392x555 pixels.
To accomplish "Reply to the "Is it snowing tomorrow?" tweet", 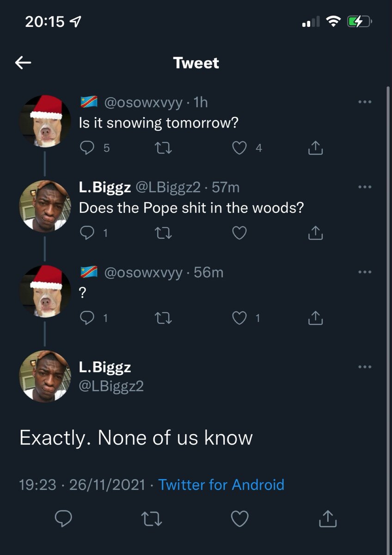I will [87, 148].
